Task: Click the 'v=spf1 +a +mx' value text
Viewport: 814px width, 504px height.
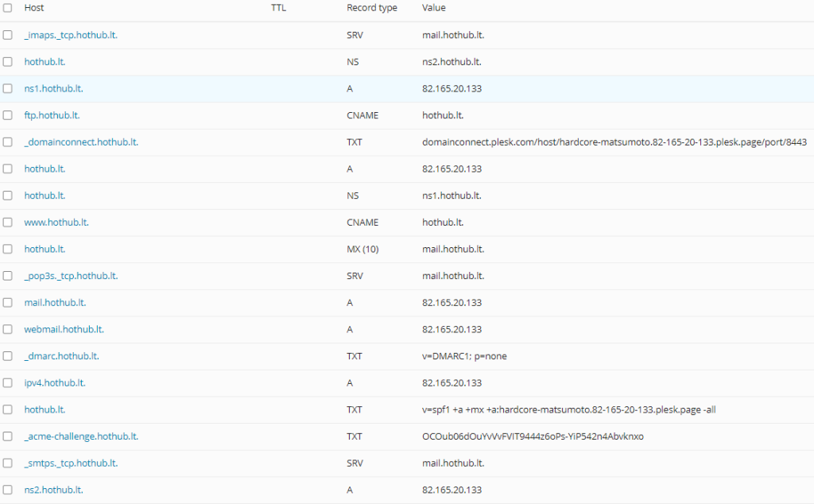Action: [x=568, y=409]
